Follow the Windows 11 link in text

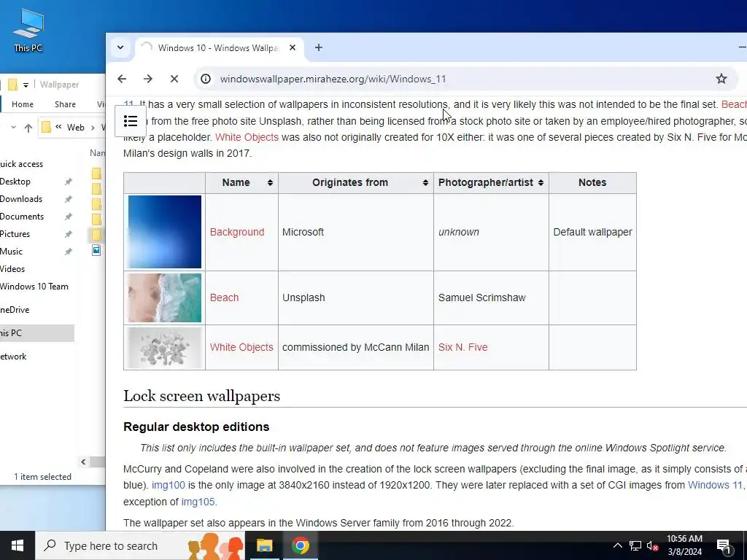(x=715, y=485)
